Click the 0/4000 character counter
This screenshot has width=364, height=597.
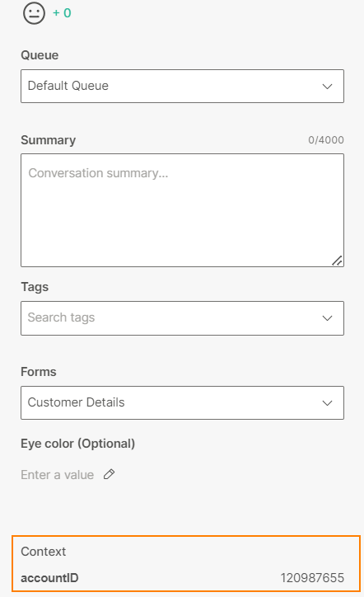click(326, 140)
